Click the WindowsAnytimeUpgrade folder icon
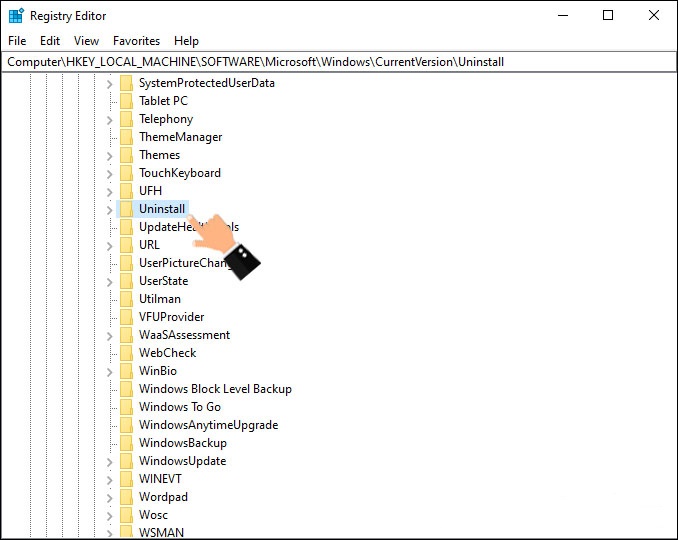The width and height of the screenshot is (678, 540). pyautogui.click(x=126, y=425)
